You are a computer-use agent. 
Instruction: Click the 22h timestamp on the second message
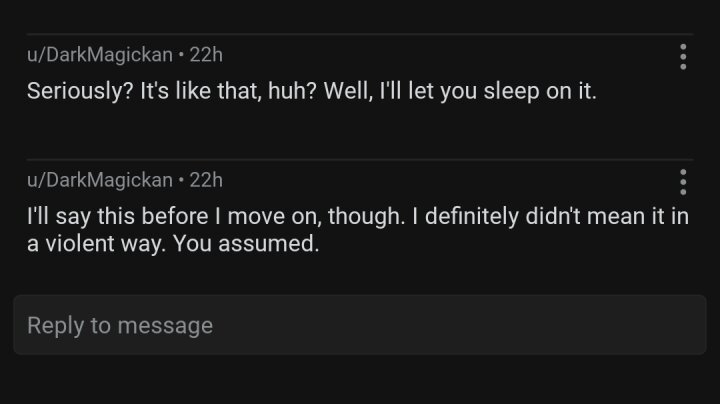(206, 180)
